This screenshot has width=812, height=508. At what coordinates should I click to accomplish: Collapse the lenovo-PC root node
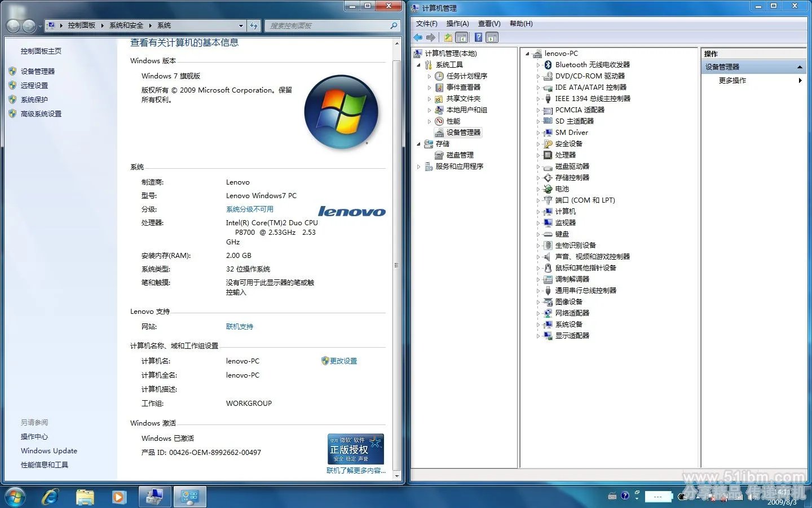pyautogui.click(x=527, y=54)
